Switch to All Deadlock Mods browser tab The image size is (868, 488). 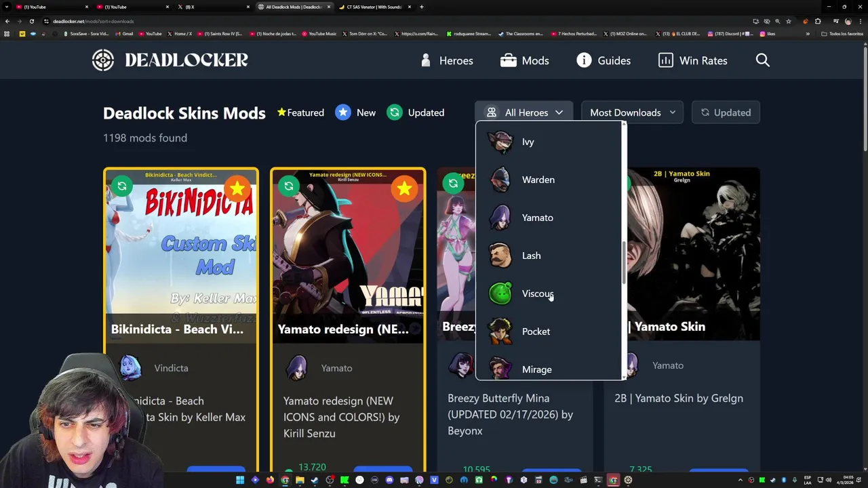click(x=293, y=7)
